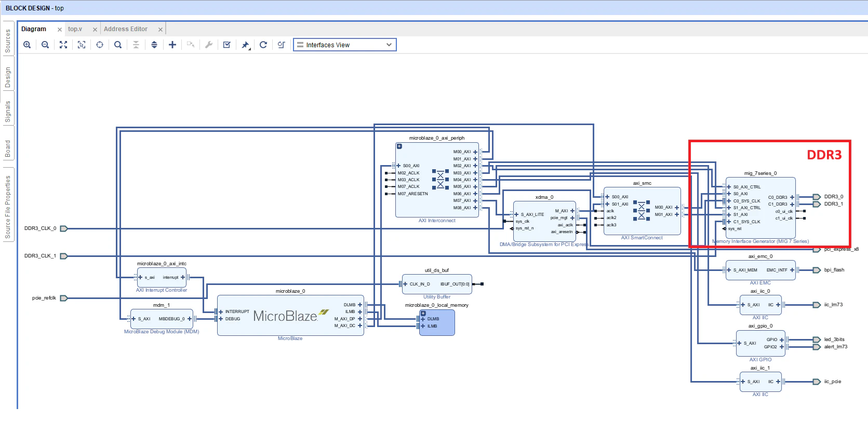Viewport: 868px width, 421px height.
Task: Expand pcie_mgt pin on xdma_0
Action: coord(572,218)
